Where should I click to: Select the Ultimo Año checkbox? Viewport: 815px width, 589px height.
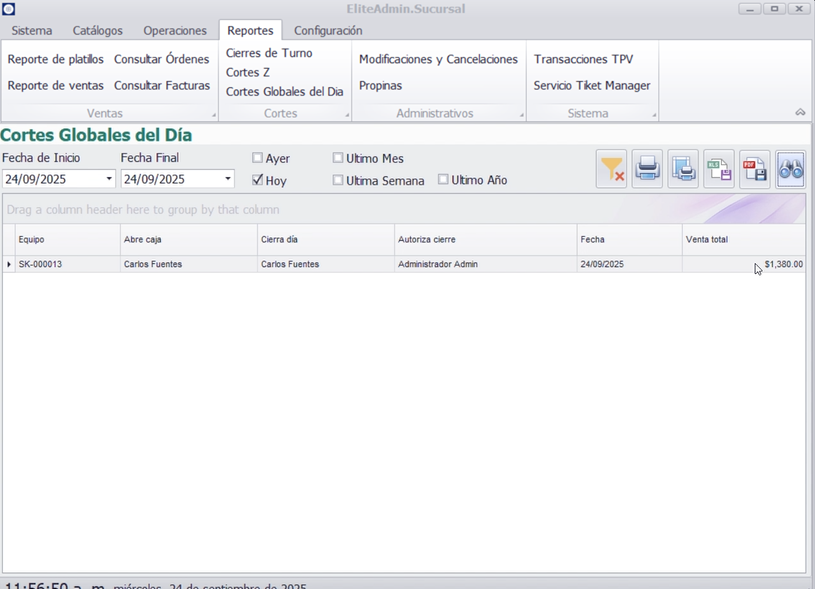pos(443,180)
